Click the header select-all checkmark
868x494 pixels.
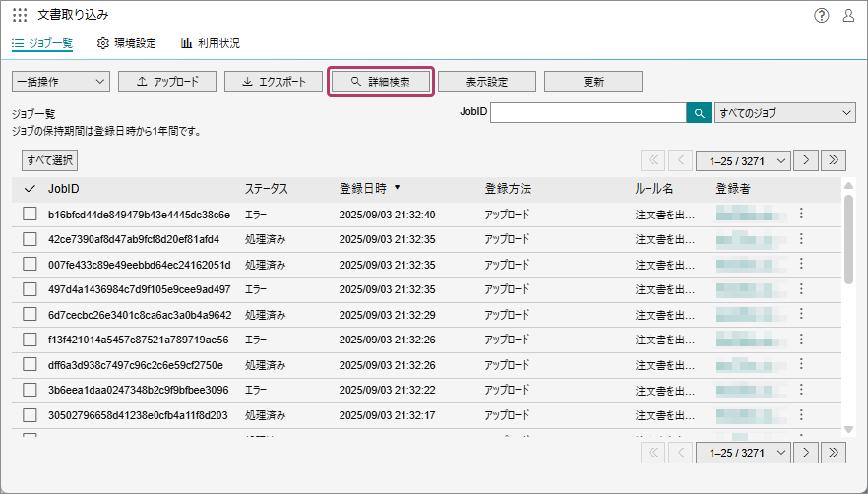click(30, 189)
